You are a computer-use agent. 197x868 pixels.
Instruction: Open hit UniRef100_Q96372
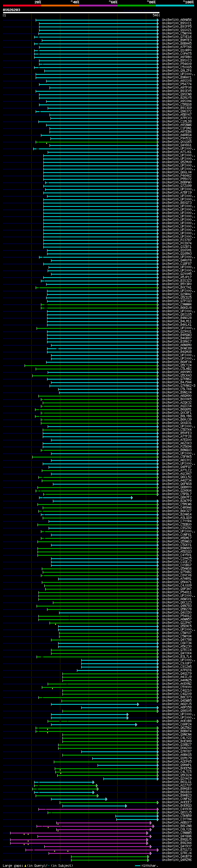[177, 111]
